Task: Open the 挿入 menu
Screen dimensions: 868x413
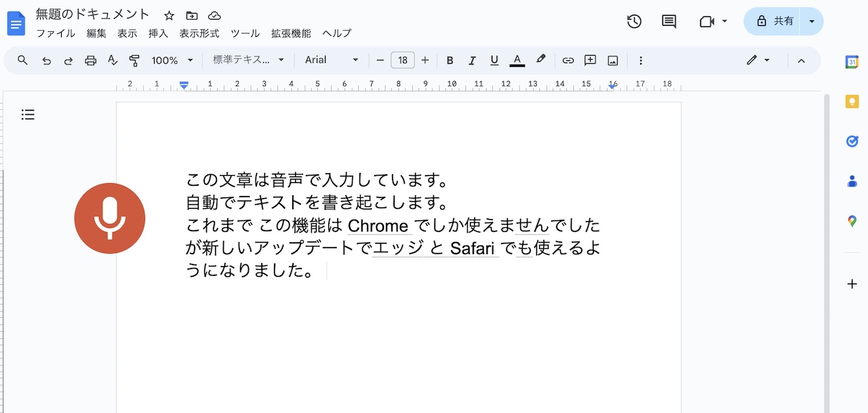Action: coord(158,33)
